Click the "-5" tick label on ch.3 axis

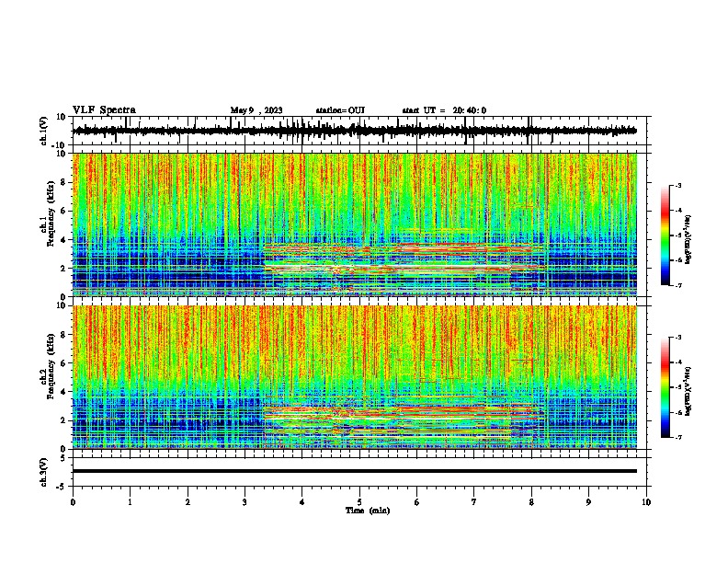click(62, 487)
